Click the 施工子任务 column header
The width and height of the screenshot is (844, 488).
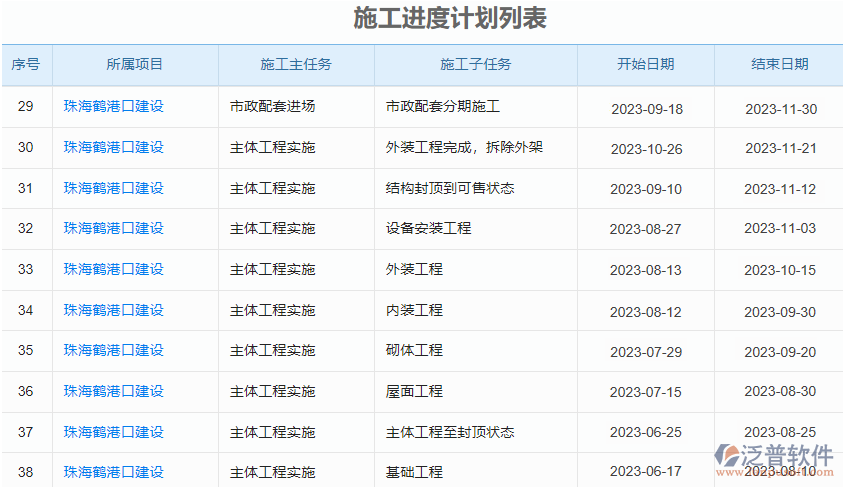click(x=476, y=65)
